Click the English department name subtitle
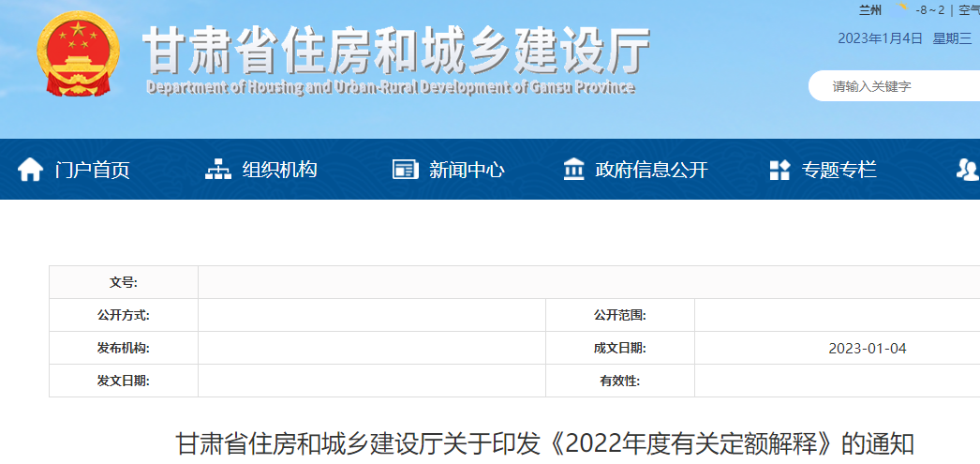The image size is (980, 464). tap(391, 87)
